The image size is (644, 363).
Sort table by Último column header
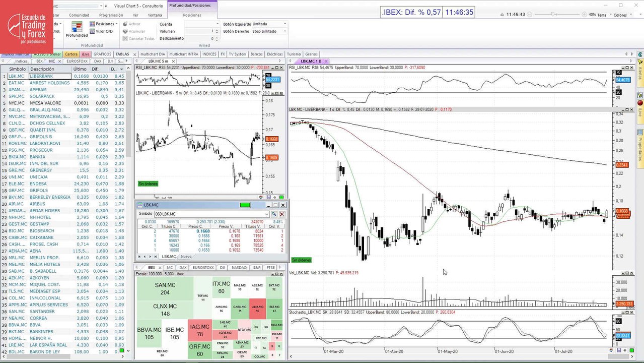pos(80,69)
